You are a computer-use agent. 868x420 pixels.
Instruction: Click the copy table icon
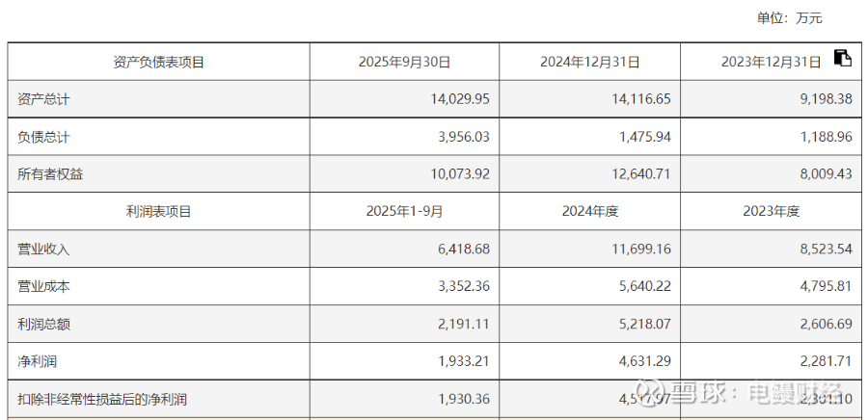click(x=842, y=58)
